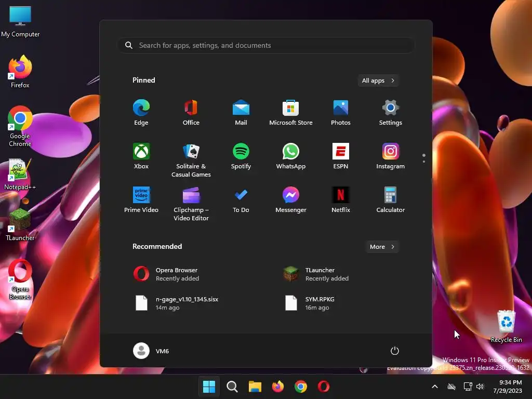532x399 pixels.
Task: Open the cloud sync tray icon
Action: click(x=451, y=387)
